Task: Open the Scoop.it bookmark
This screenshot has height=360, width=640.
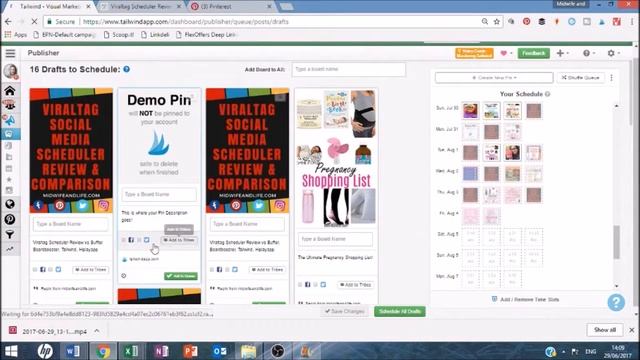Action: coord(119,35)
